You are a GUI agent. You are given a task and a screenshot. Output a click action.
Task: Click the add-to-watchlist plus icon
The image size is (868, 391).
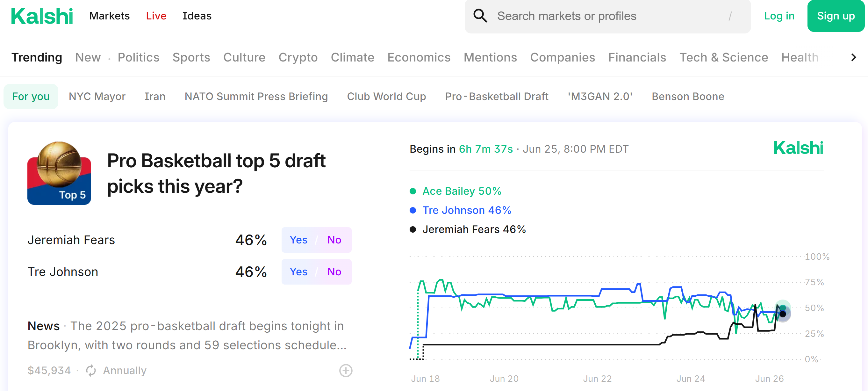346,370
